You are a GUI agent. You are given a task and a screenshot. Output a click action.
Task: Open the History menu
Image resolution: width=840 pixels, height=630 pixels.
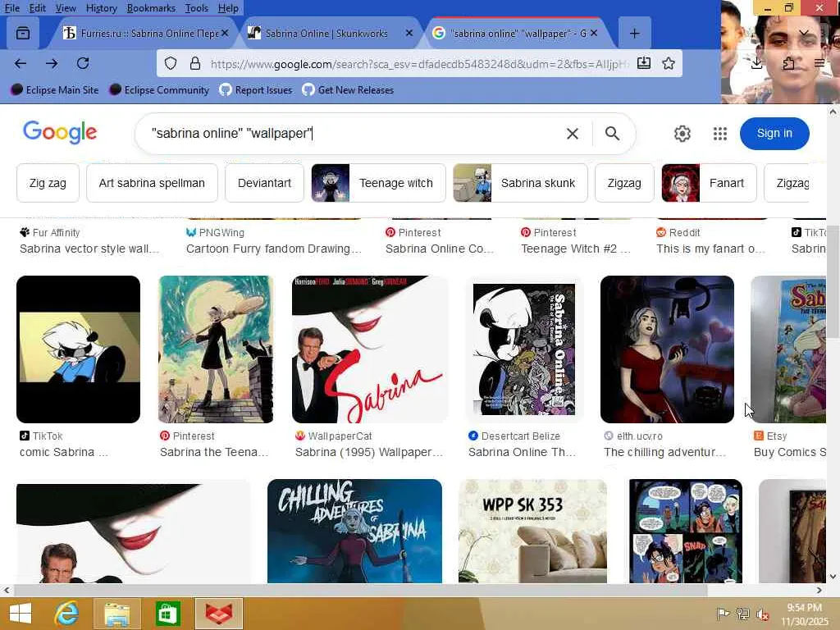click(x=101, y=8)
